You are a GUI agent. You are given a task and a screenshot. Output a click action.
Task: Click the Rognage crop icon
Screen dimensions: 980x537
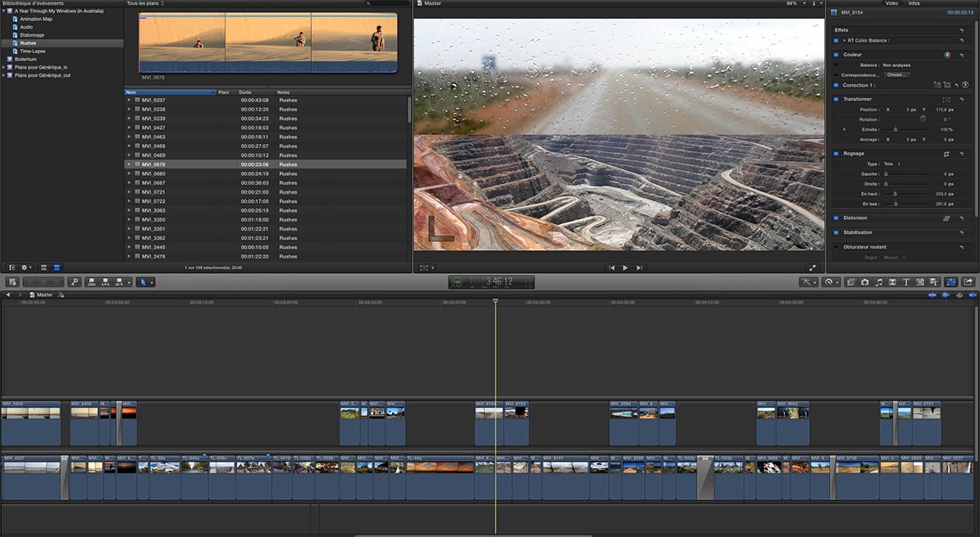coord(947,154)
